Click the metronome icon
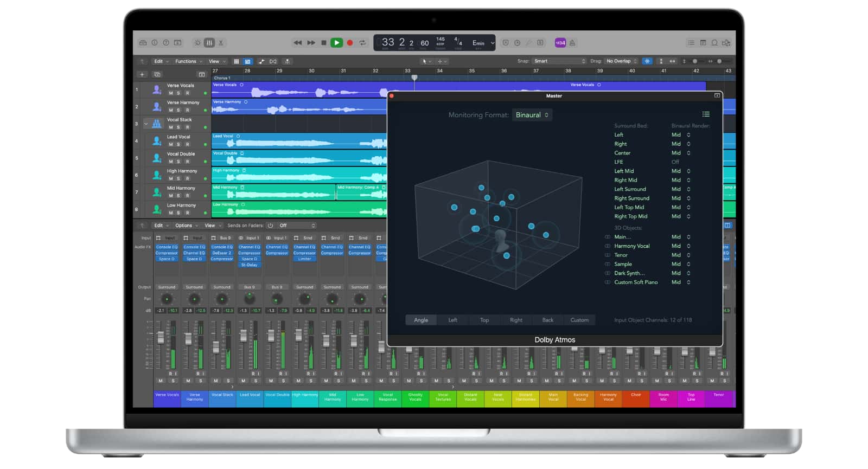 tap(572, 43)
